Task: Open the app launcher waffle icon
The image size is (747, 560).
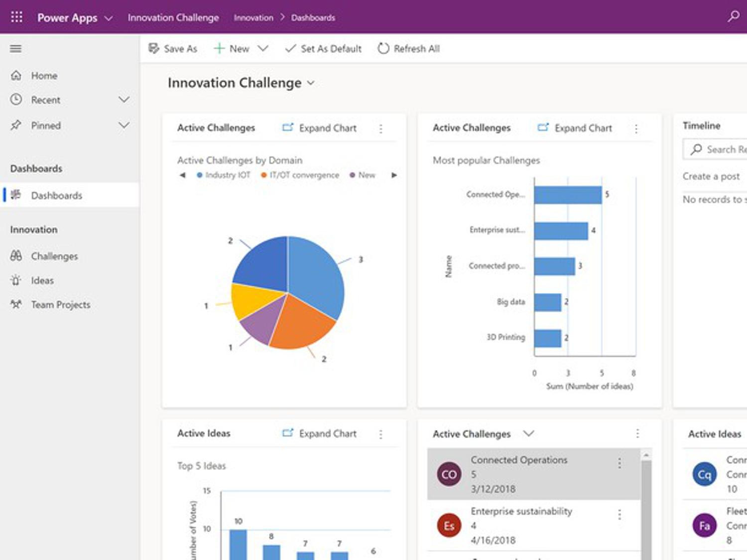Action: coord(16,17)
